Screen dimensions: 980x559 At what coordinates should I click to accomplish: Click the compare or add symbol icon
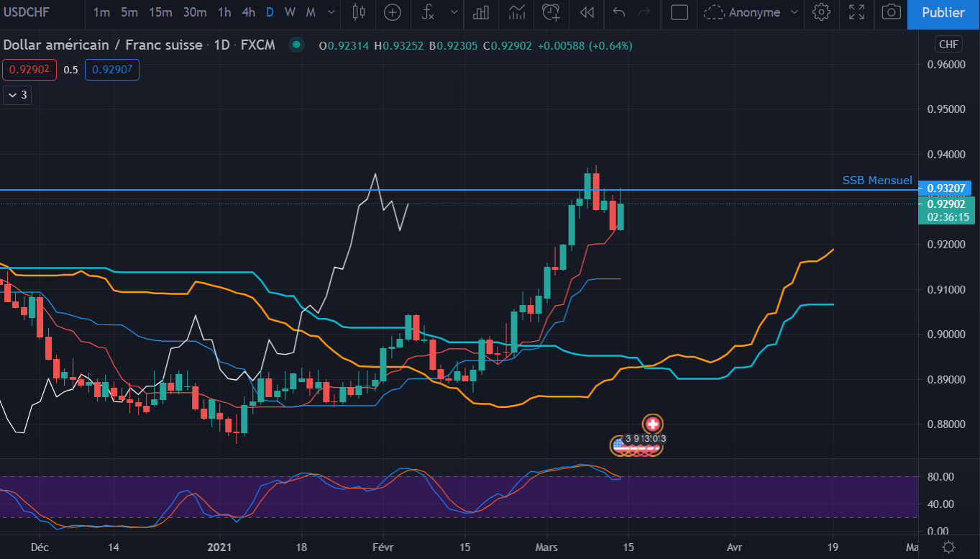click(x=393, y=12)
